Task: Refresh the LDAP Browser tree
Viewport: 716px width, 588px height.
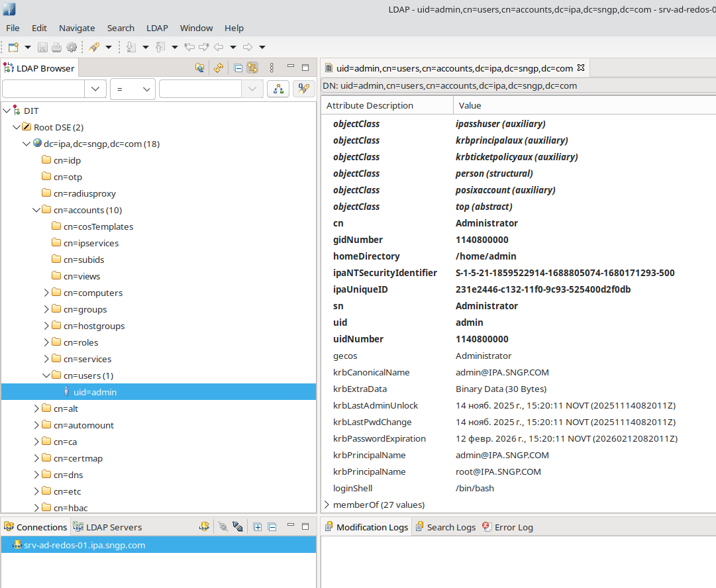Action: point(219,67)
